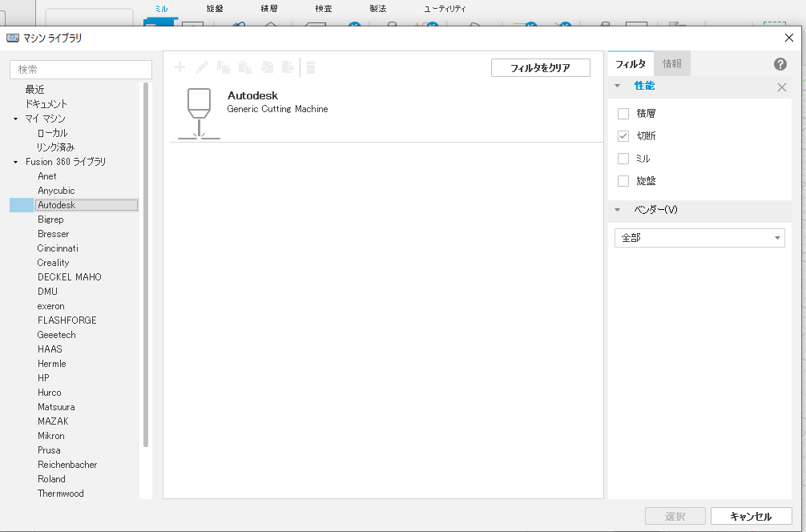Click the マシン ライブラリ dialog title icon

12,38
